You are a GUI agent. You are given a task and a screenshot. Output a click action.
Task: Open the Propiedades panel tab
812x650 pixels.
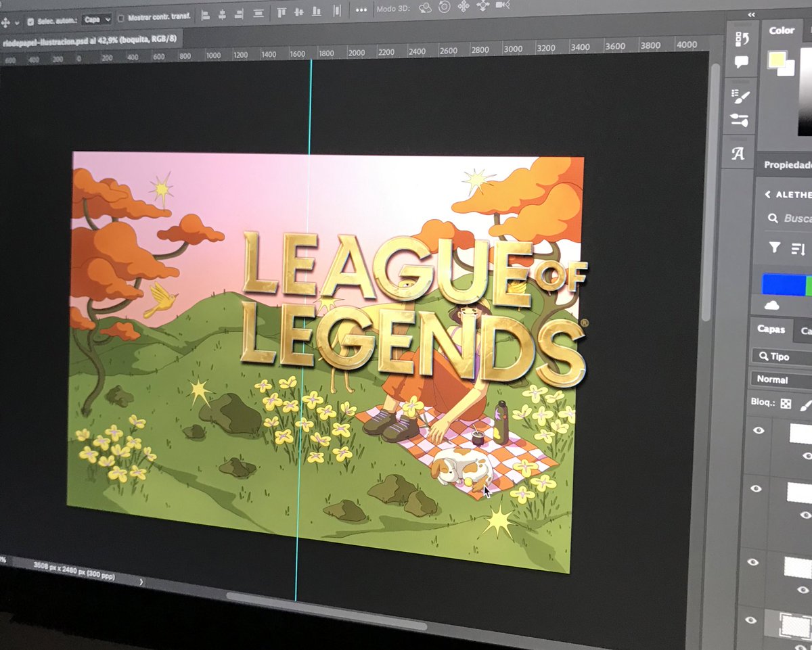click(x=788, y=165)
